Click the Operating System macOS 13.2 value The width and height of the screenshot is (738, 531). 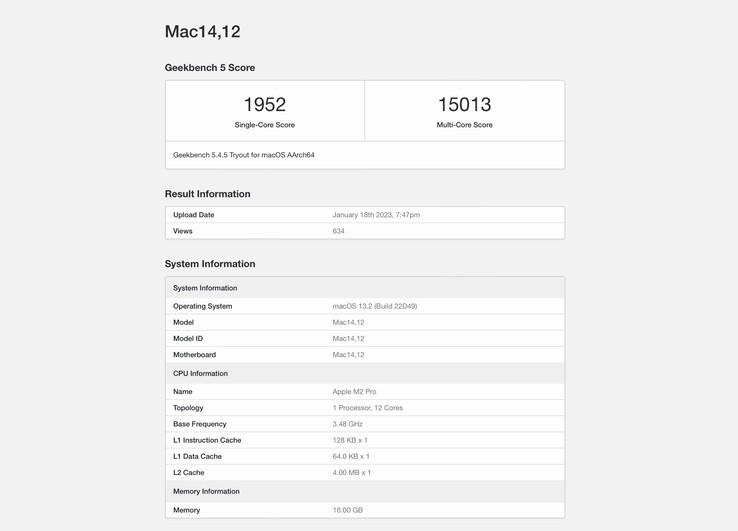point(374,306)
